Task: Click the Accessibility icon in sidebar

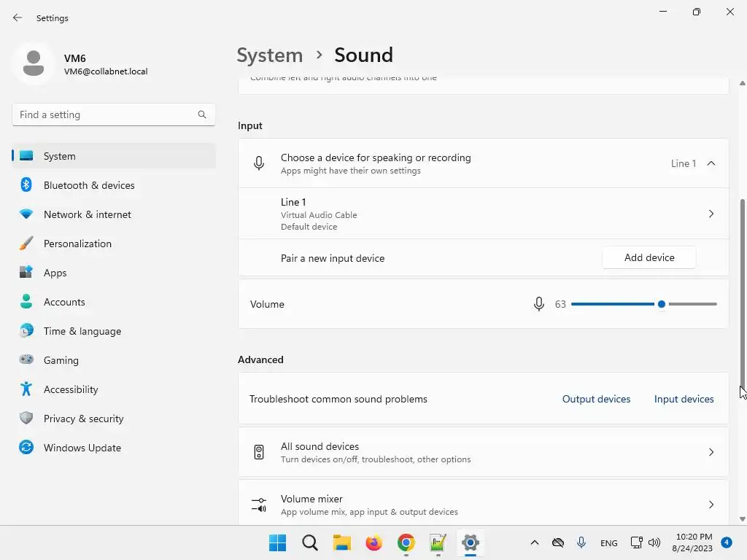Action: click(26, 389)
